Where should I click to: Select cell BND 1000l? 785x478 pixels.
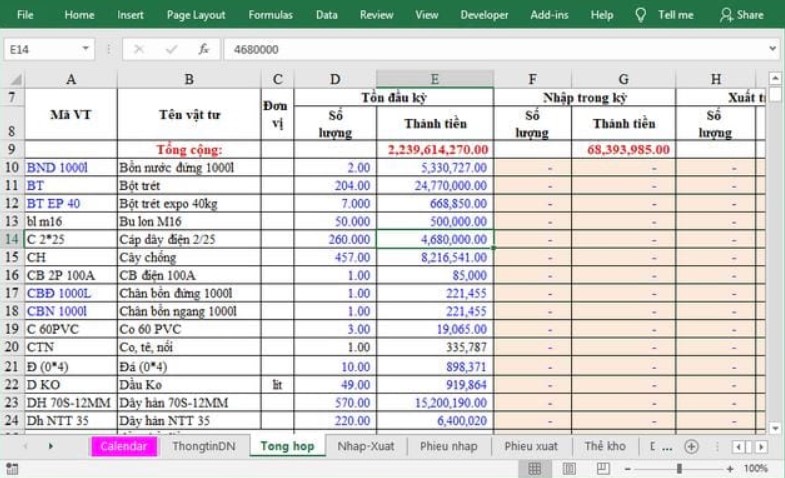(x=71, y=167)
